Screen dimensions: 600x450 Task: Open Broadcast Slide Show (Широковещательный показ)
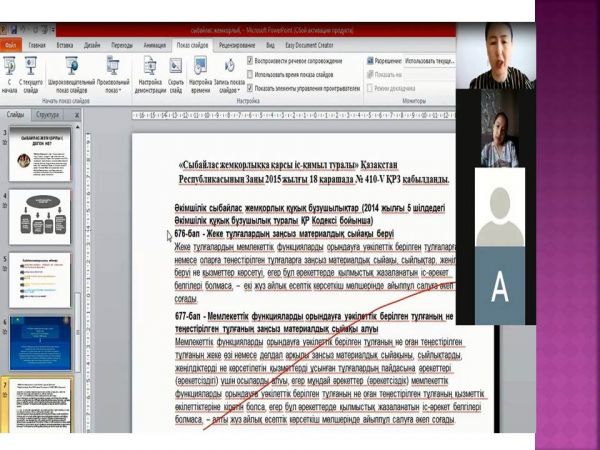click(73, 71)
